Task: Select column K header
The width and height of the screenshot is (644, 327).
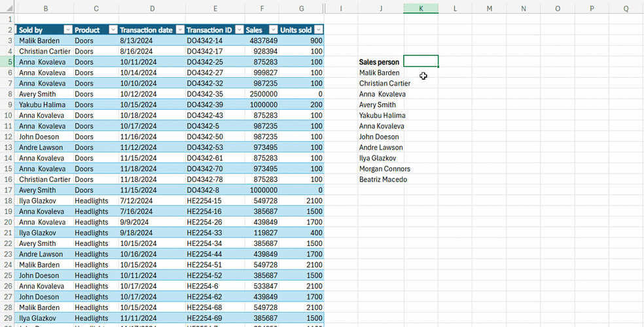Action: coord(421,9)
